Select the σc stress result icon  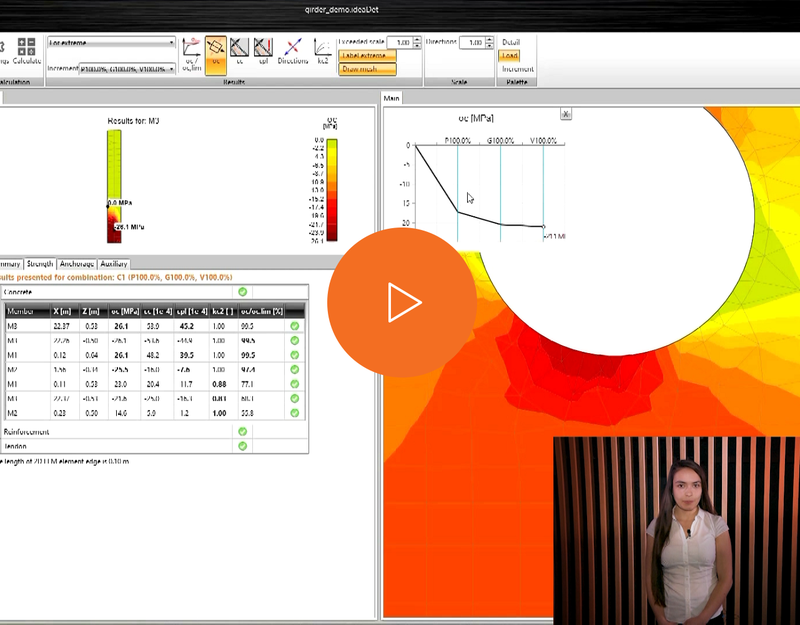[216, 54]
